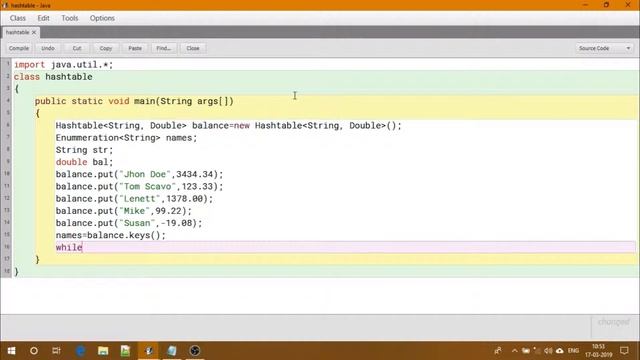This screenshot has height=360, width=640.
Task: Open the Windows Start menu
Action: tap(11, 351)
